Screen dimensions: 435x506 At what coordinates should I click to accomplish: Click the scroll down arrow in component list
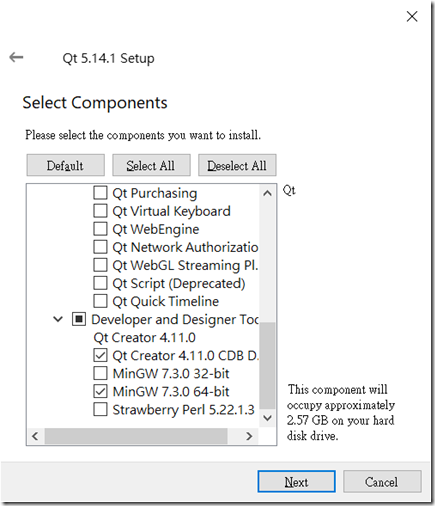tap(267, 418)
